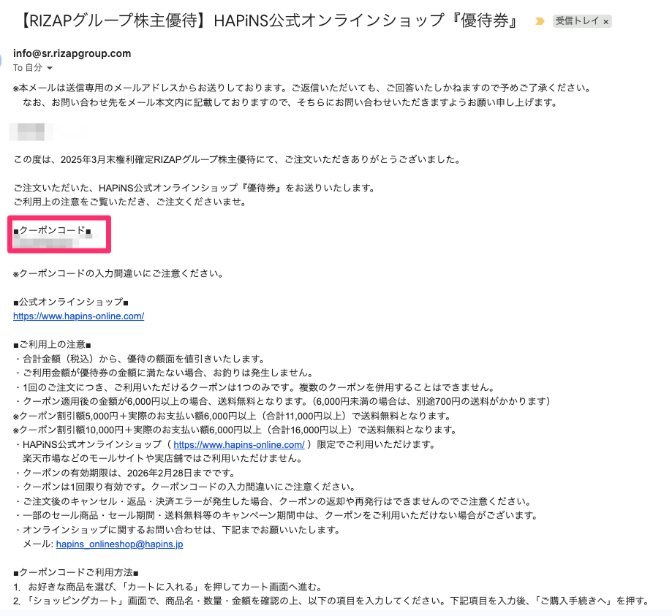Click the bullet クーポン適用後の金額が6,000円以上

click(x=282, y=401)
